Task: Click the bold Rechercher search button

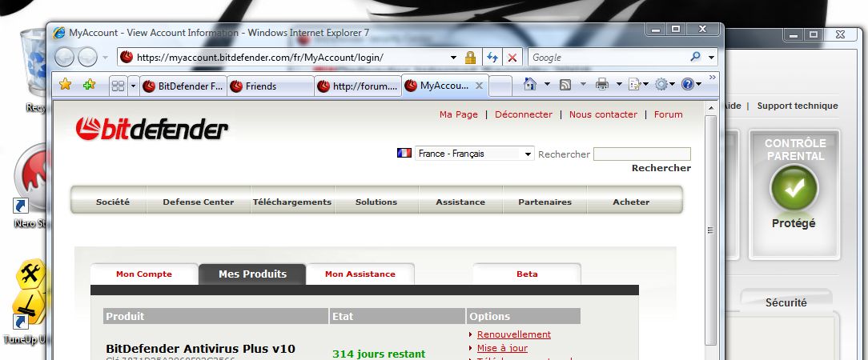Action: pos(661,168)
